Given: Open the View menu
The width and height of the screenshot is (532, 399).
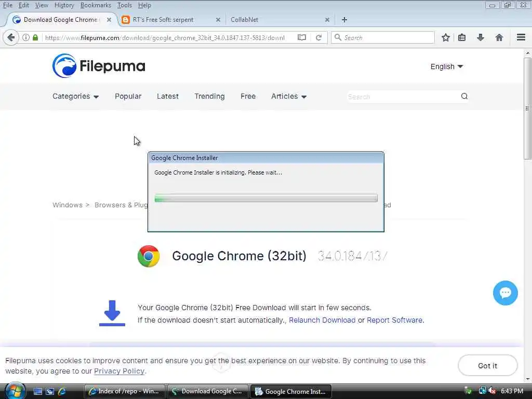Looking at the screenshot, I should [x=42, y=5].
